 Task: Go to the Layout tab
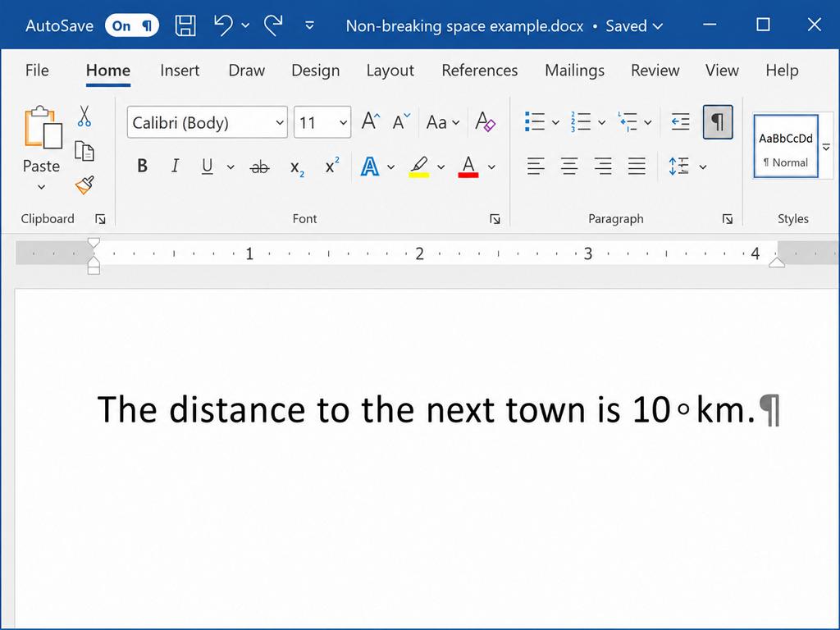390,71
